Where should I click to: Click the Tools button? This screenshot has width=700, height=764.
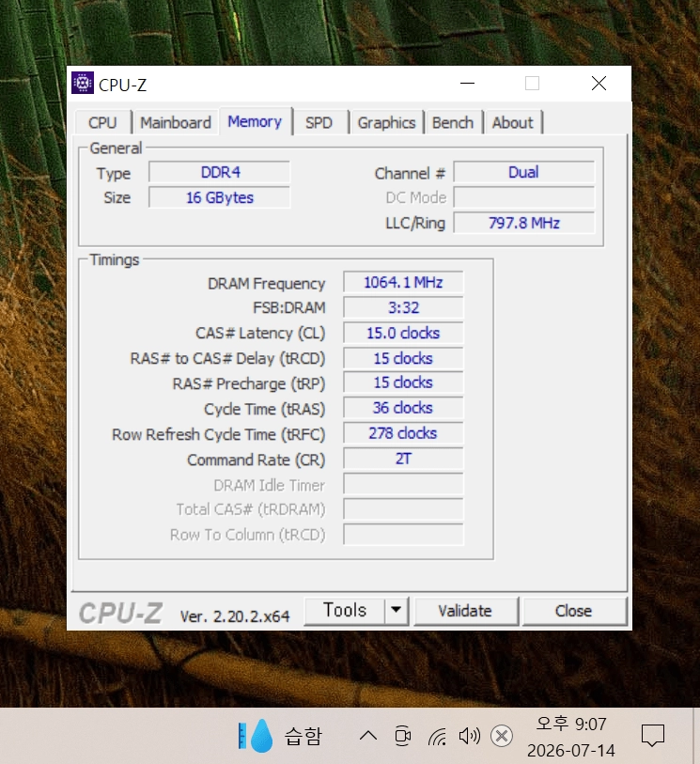(345, 611)
